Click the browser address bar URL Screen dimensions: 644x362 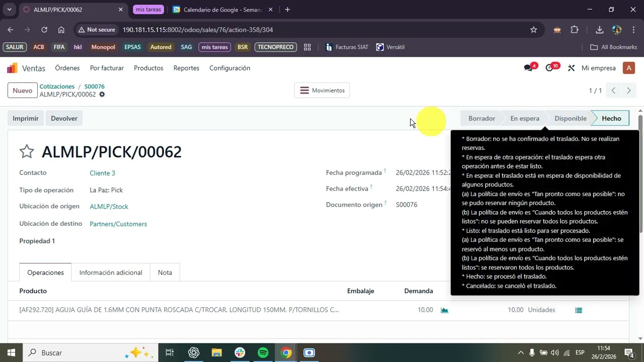[198, 30]
